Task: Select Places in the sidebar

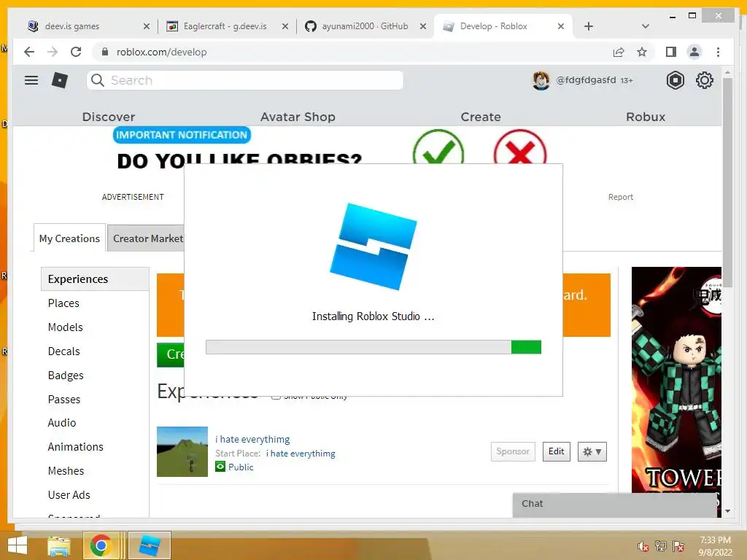Action: (63, 303)
